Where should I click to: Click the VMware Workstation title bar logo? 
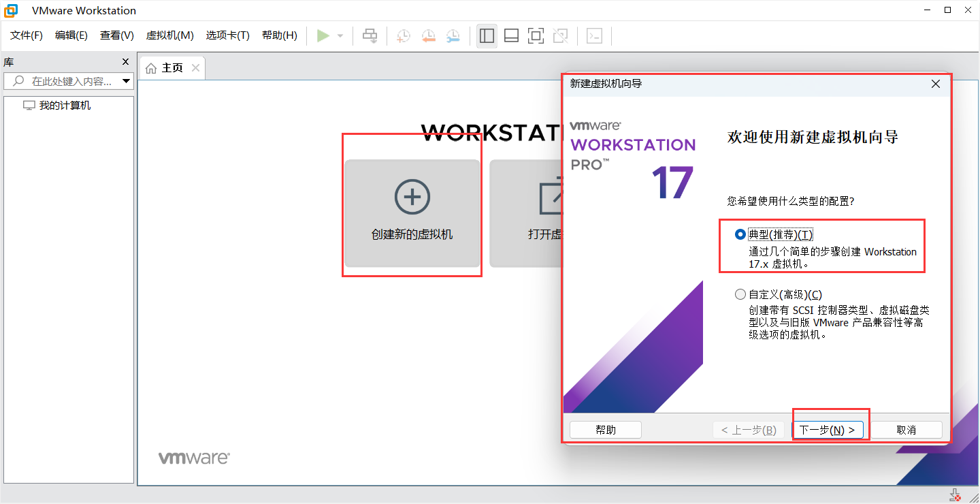[11, 10]
